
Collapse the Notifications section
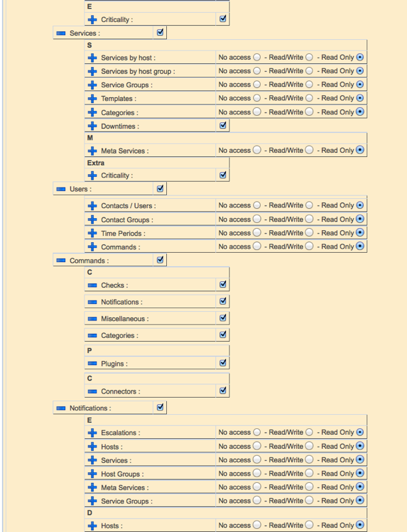[61, 408]
